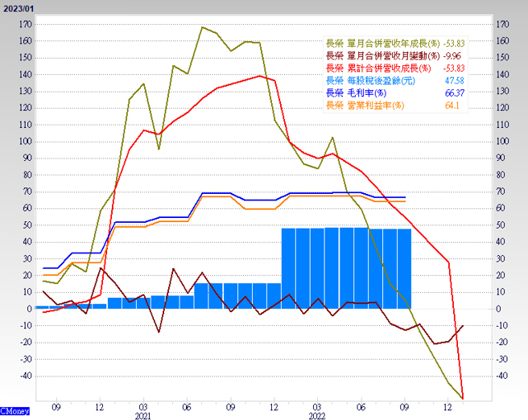Click the 2022 year label on the x-axis
Image resolution: width=528 pixels, height=420 pixels.
[318, 416]
